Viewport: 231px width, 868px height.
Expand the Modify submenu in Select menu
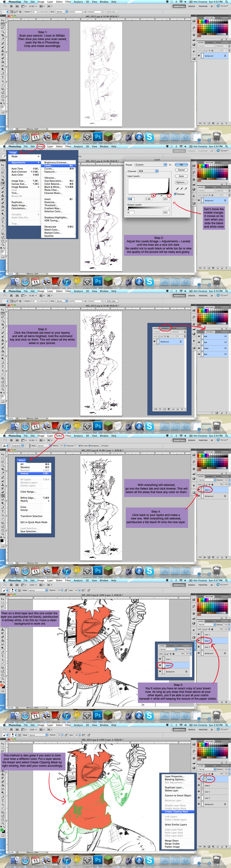35,501
